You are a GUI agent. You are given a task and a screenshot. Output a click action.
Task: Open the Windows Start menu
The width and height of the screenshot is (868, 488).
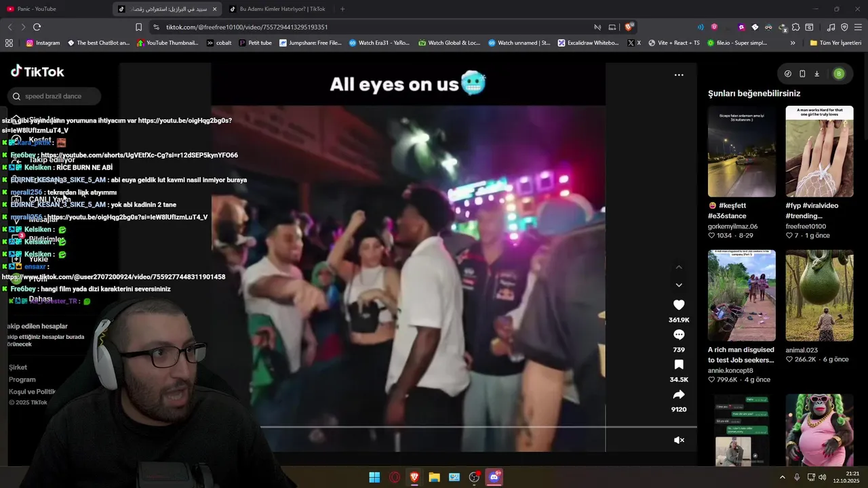(x=374, y=477)
